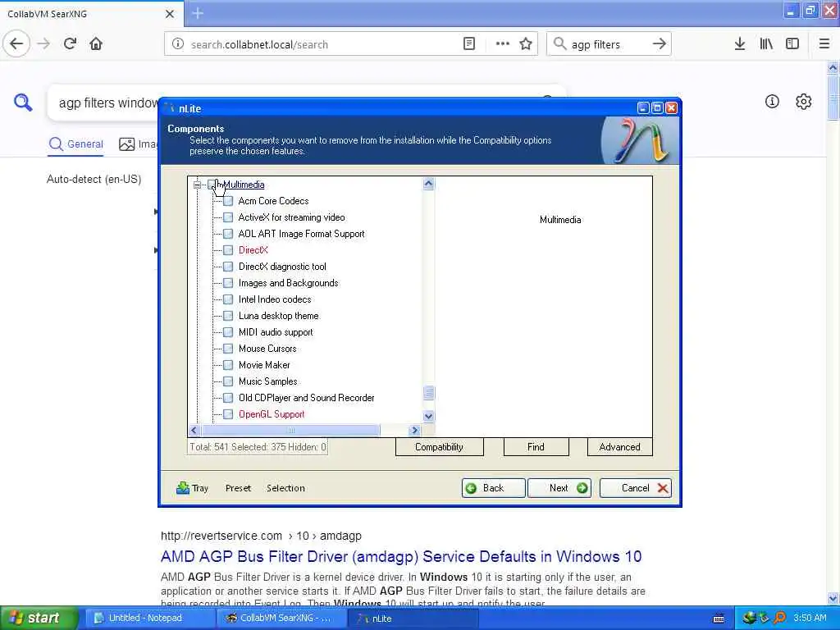
Task: Check Music Samples checkbox
Action: [x=228, y=381]
